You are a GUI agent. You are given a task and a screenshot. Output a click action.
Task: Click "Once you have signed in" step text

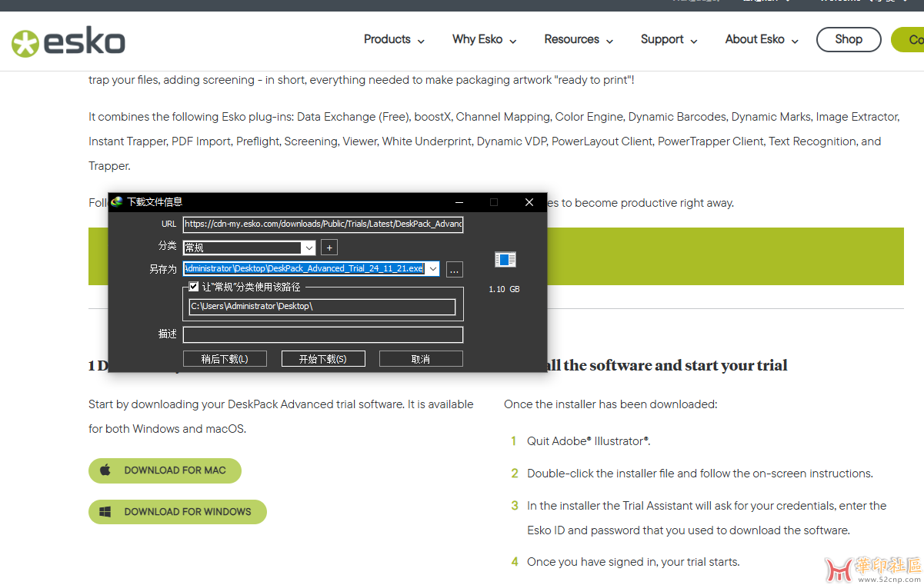click(633, 562)
